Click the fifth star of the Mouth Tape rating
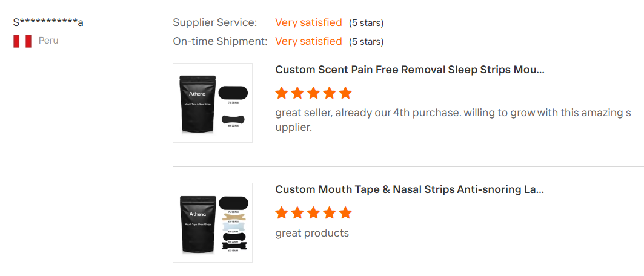644x276 pixels. (x=346, y=213)
